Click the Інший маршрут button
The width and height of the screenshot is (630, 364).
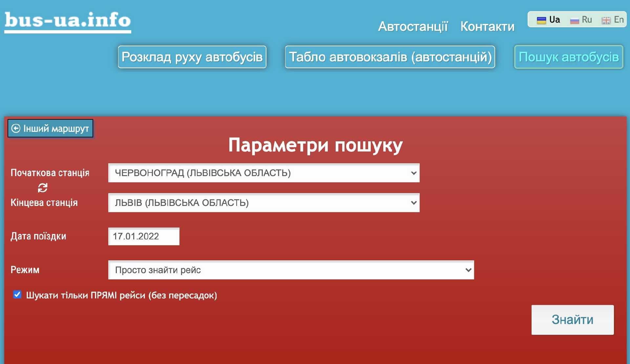(x=51, y=128)
